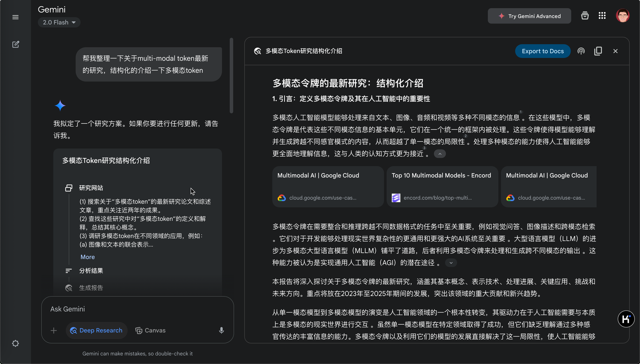Click Export to Docs button
This screenshot has width=640, height=364.
click(543, 51)
